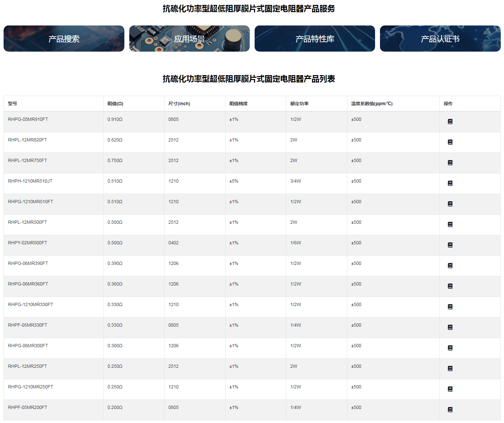Click the action icon for RHPG-1210MR330FT
Viewport: 504px width, 423px height.
tap(450, 307)
